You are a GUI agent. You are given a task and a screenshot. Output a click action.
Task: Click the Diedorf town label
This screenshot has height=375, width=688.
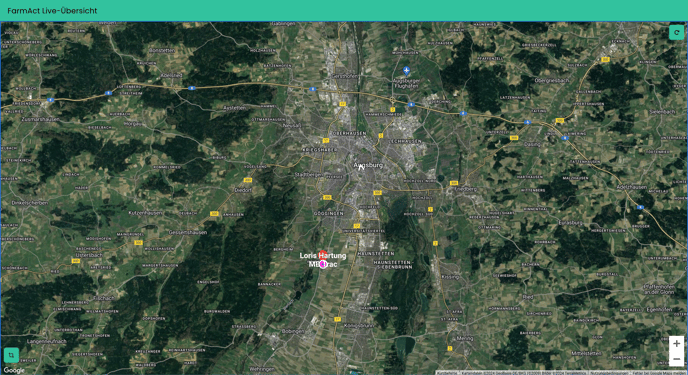click(x=243, y=190)
